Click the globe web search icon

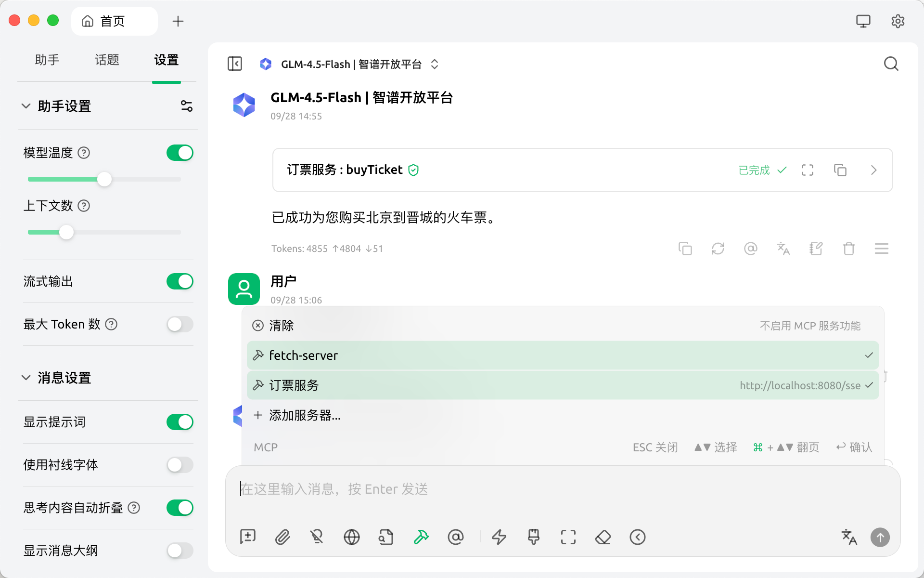coord(352,537)
